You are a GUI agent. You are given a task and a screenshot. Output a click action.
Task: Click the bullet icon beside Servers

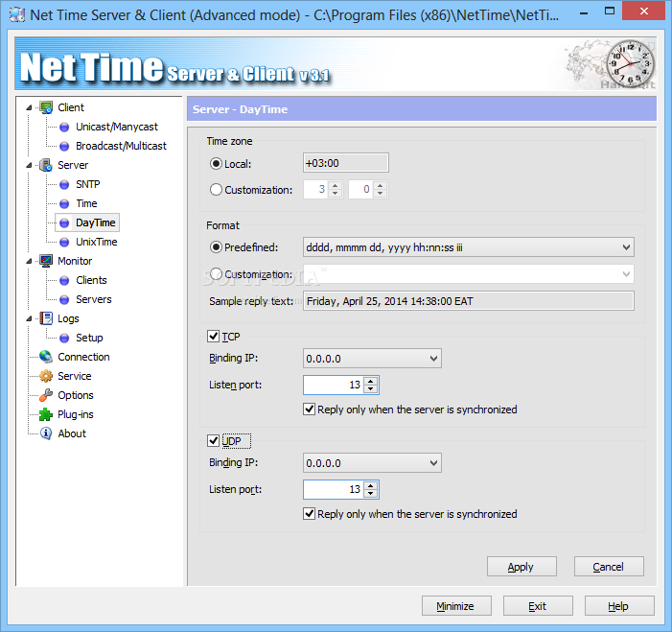[x=64, y=300]
